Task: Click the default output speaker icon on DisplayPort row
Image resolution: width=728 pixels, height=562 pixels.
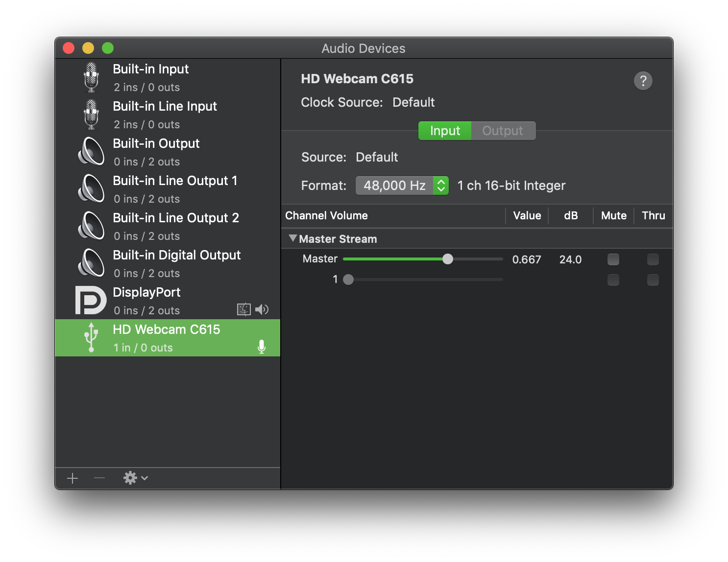Action: (262, 309)
